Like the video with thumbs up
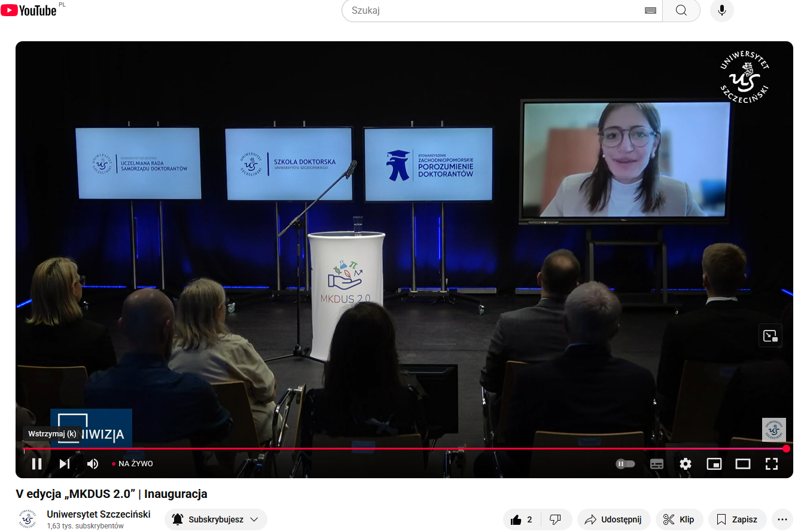Image resolution: width=804 pixels, height=532 pixels. 522,519
